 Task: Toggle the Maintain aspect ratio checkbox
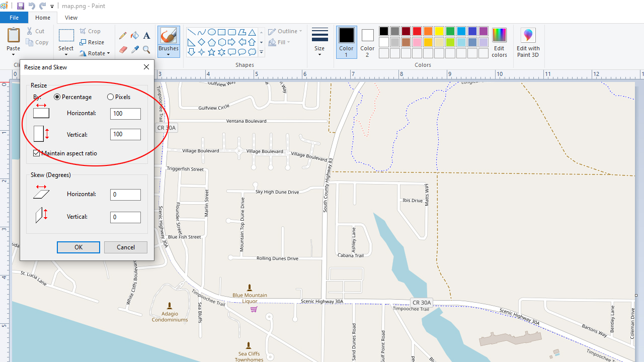point(36,153)
